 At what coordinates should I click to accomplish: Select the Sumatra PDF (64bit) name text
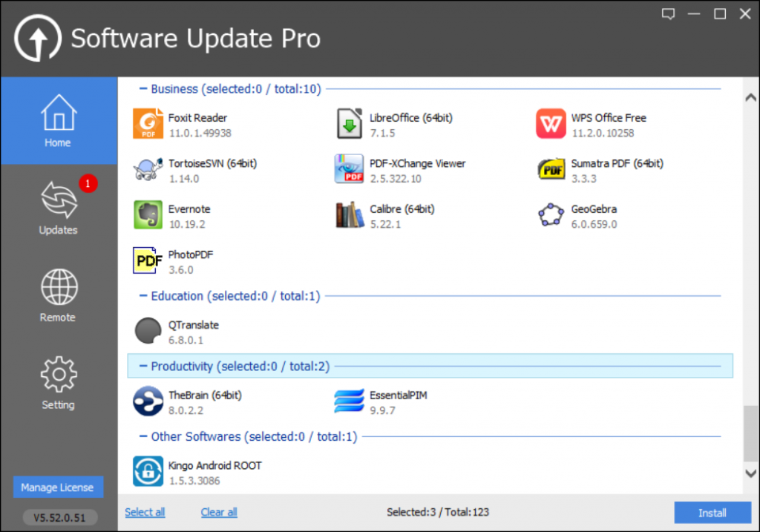(x=617, y=163)
